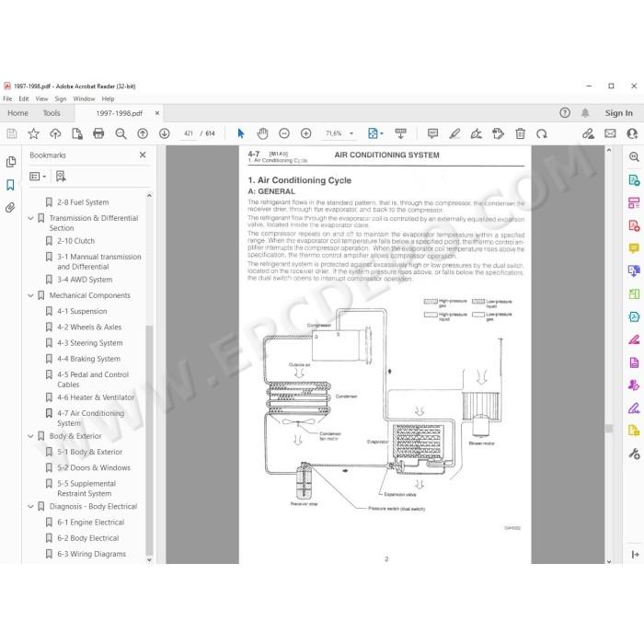Click the current page number field

pyautogui.click(x=188, y=133)
